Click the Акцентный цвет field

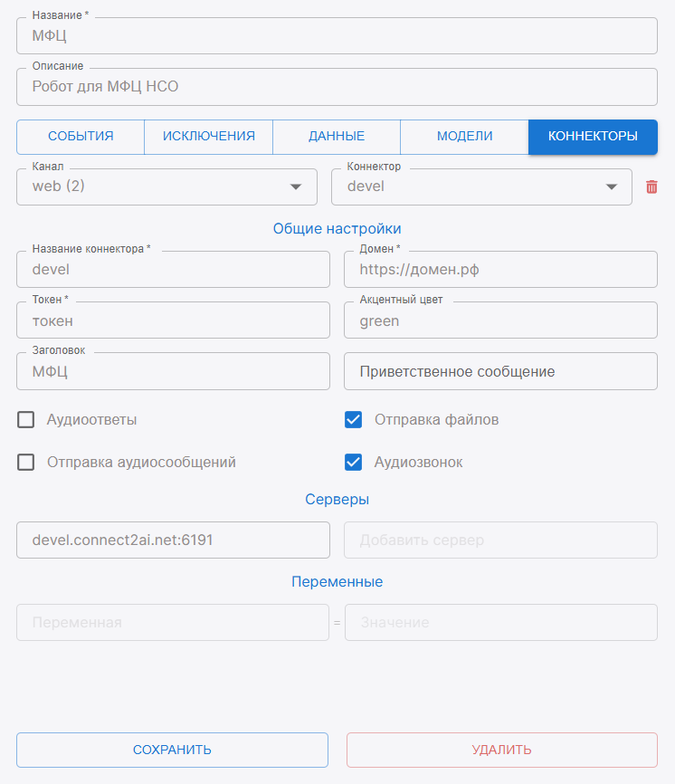coord(500,320)
